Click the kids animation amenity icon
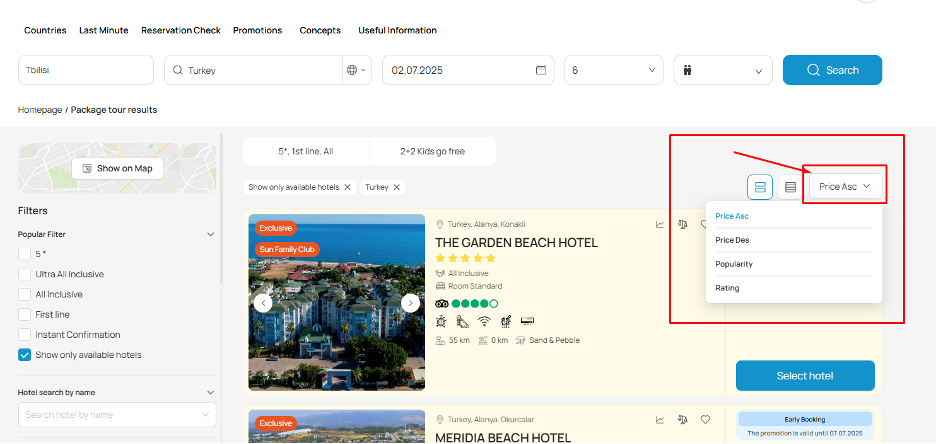The width and height of the screenshot is (936, 444). click(x=506, y=322)
